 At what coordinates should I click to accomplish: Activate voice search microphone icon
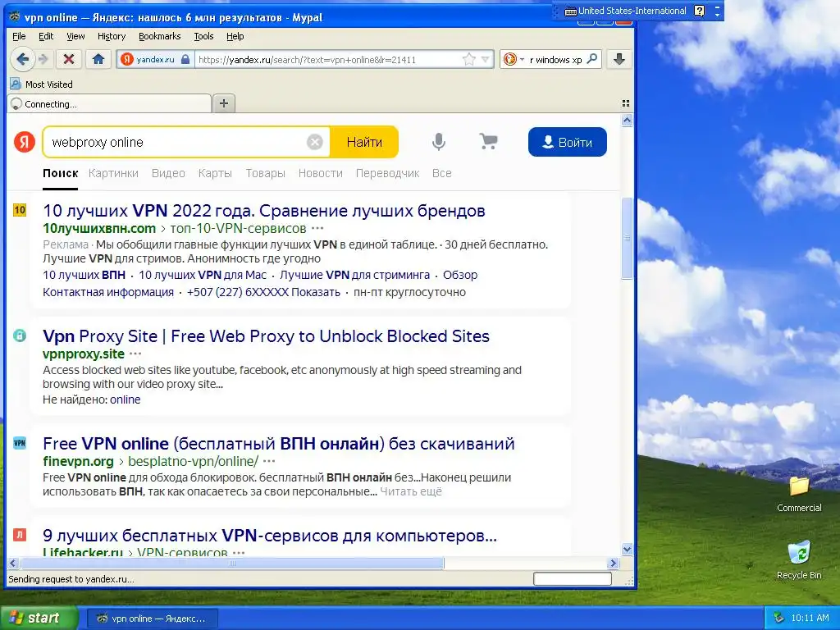click(439, 142)
